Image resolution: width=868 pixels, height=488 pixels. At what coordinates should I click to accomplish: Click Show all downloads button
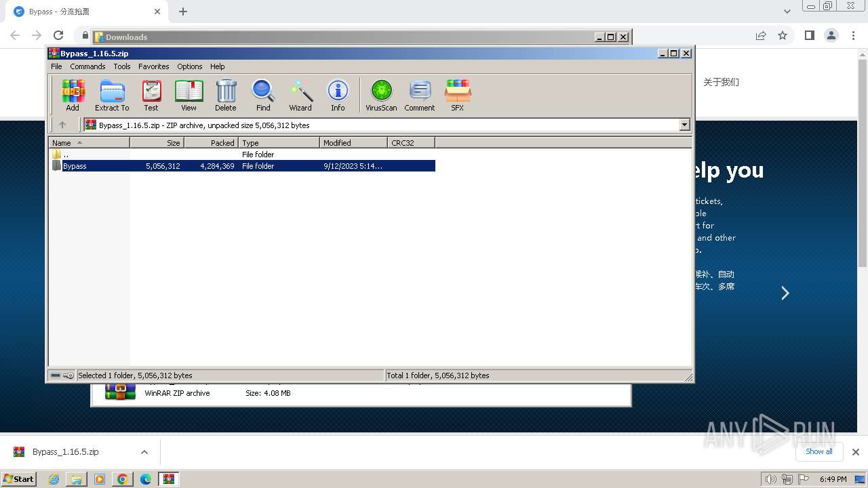(x=818, y=451)
